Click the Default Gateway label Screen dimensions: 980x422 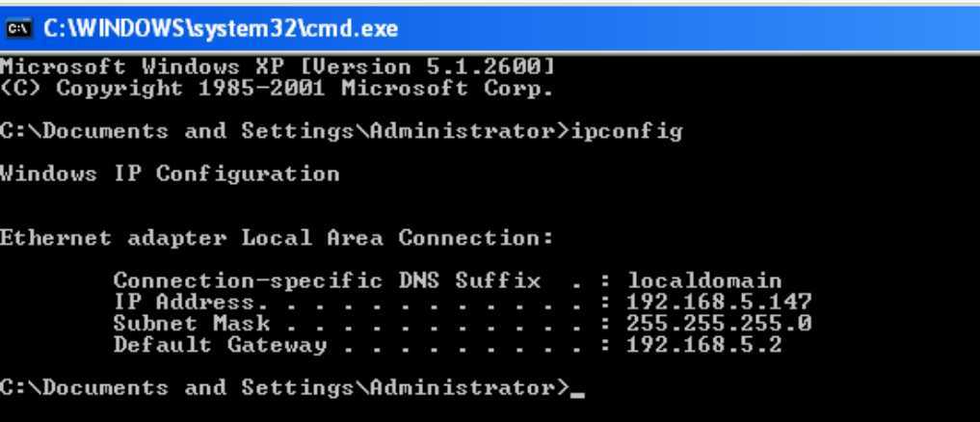point(220,345)
